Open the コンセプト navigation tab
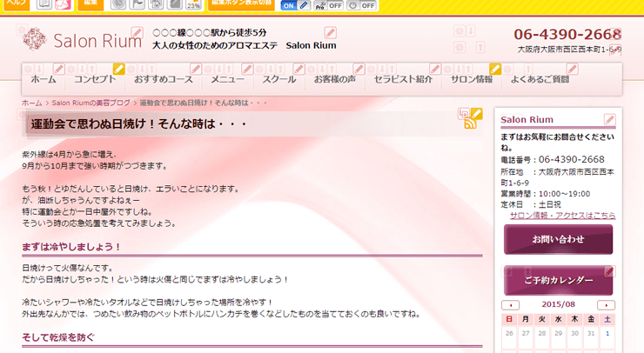The height and width of the screenshot is (353, 644). tap(95, 79)
